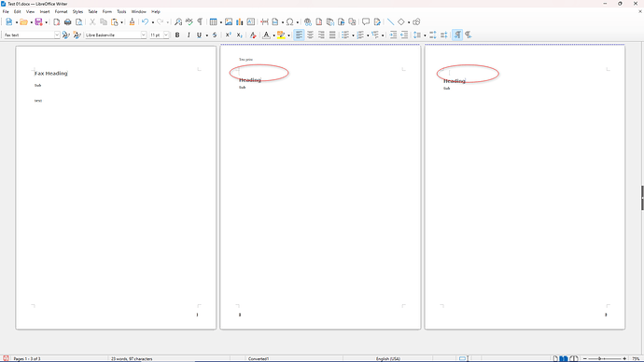The image size is (644, 362).
Task: Toggle Strikethrough formatting
Action: (215, 35)
